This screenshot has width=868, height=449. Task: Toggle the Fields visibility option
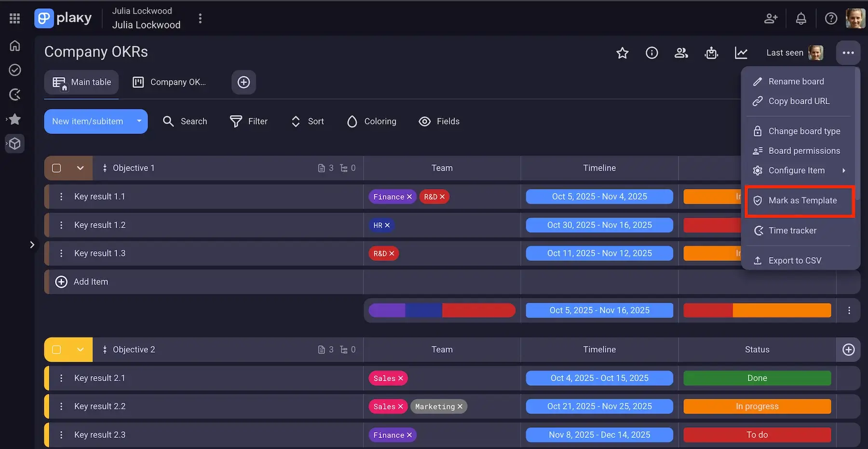(439, 122)
